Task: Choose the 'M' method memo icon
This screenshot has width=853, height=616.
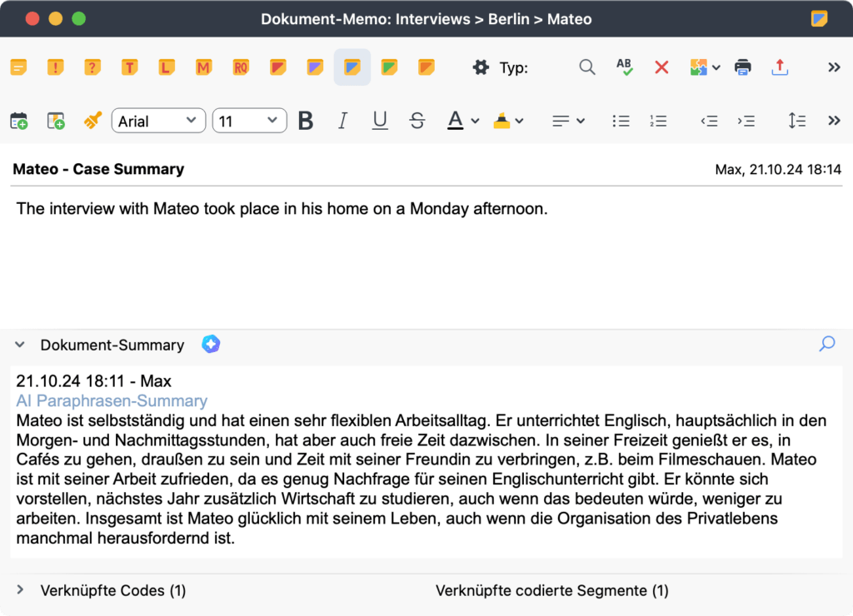Action: tap(203, 67)
